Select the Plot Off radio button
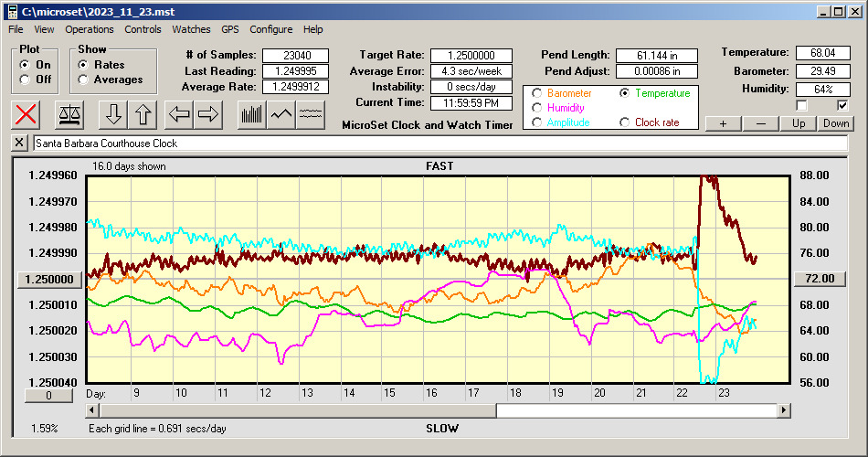 tap(24, 80)
